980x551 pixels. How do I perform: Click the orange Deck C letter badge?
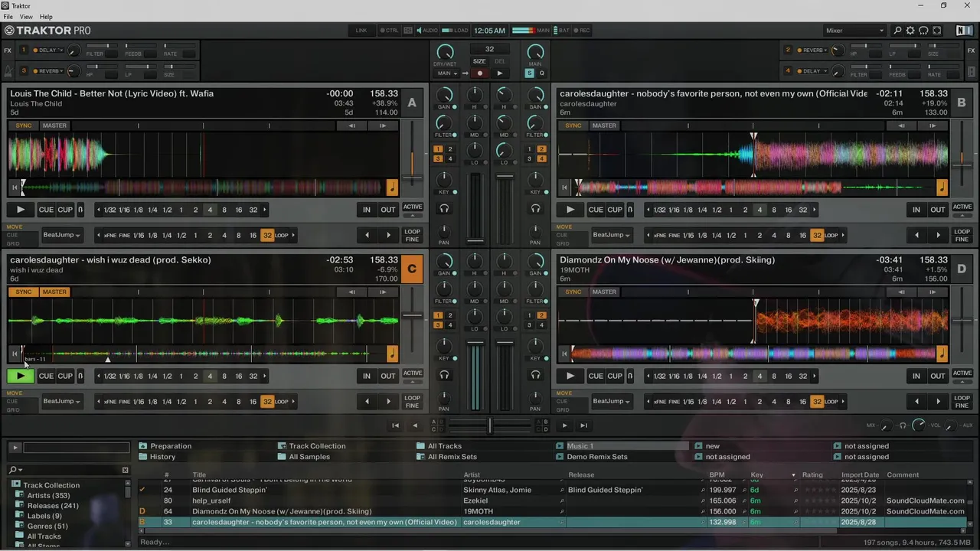tap(412, 269)
